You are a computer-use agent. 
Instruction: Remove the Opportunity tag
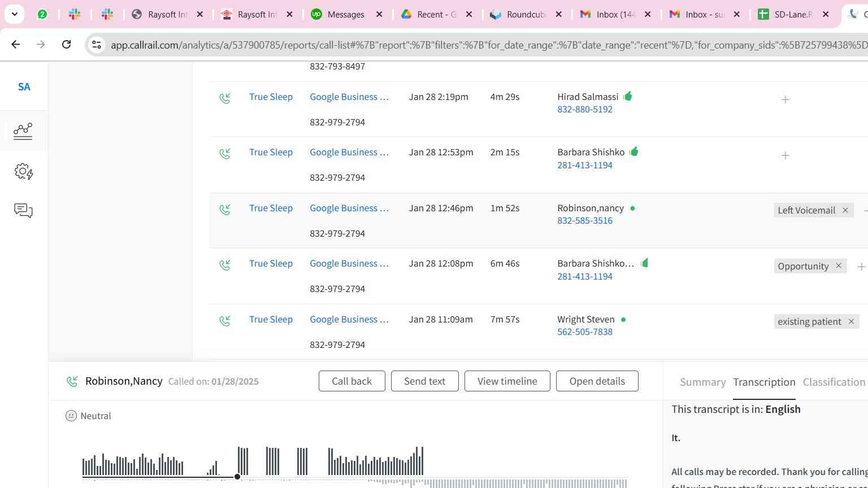[x=839, y=266]
